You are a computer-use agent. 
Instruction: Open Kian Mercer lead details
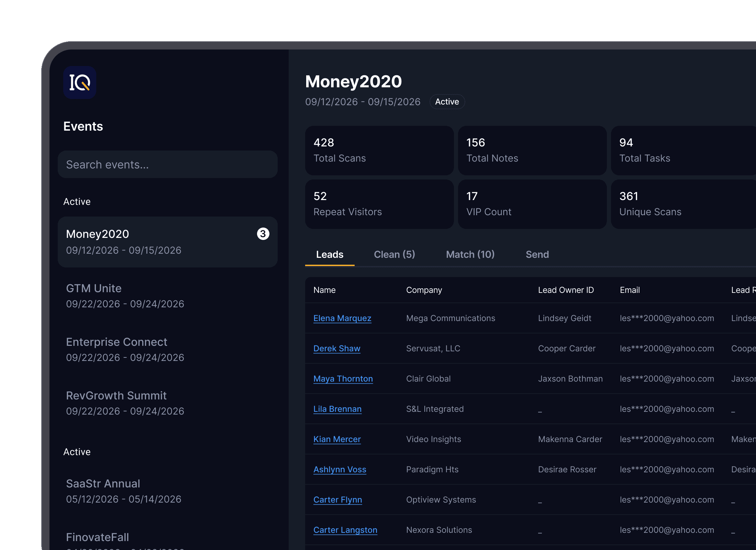click(x=337, y=439)
